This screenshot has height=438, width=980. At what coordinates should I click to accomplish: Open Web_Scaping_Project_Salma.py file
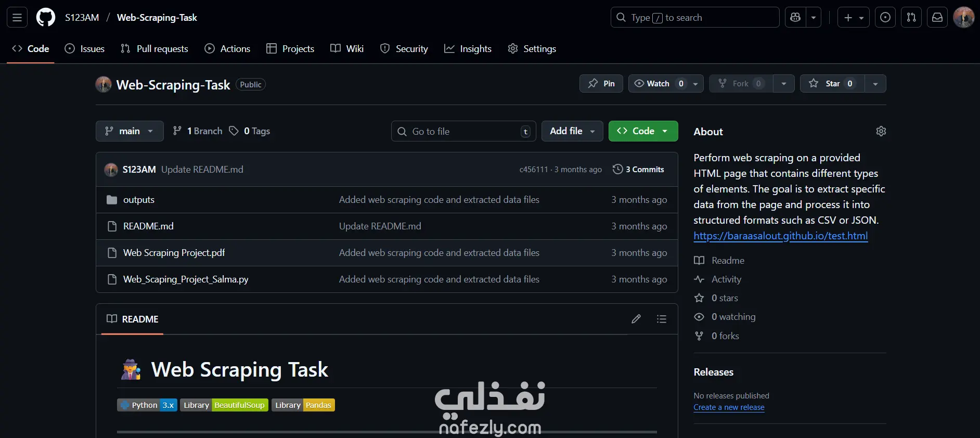pyautogui.click(x=186, y=279)
